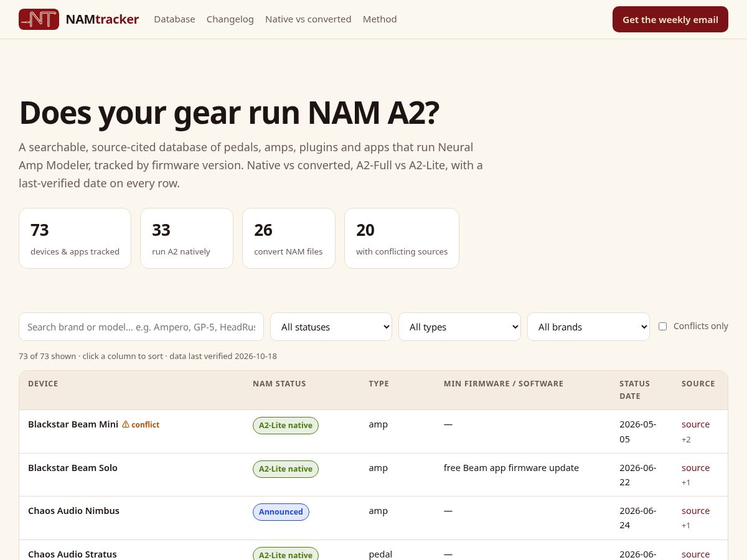Click the Blackstar Beam Mini device name
Image resolution: width=747 pixels, height=560 pixels.
73,424
